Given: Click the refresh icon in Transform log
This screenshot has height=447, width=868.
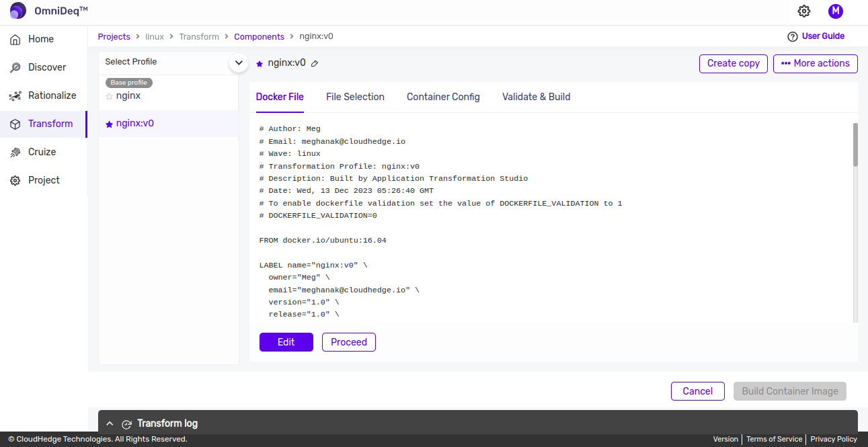Looking at the screenshot, I should click(126, 424).
